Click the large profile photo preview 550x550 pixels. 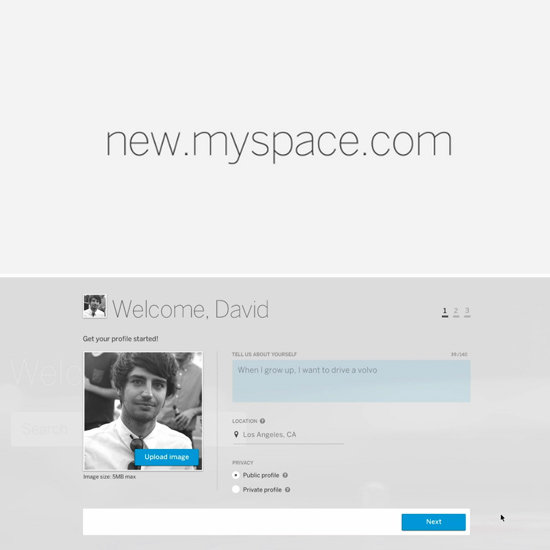click(x=143, y=411)
